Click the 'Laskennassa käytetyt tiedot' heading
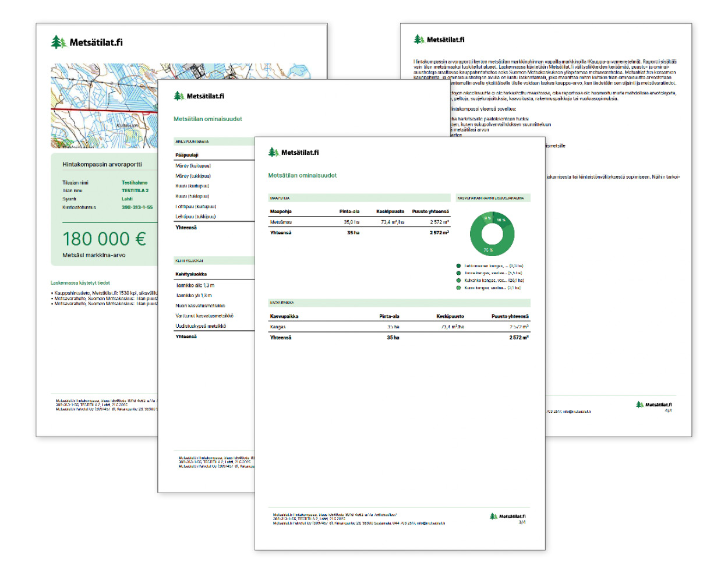This screenshot has width=728, height=570. [80, 283]
